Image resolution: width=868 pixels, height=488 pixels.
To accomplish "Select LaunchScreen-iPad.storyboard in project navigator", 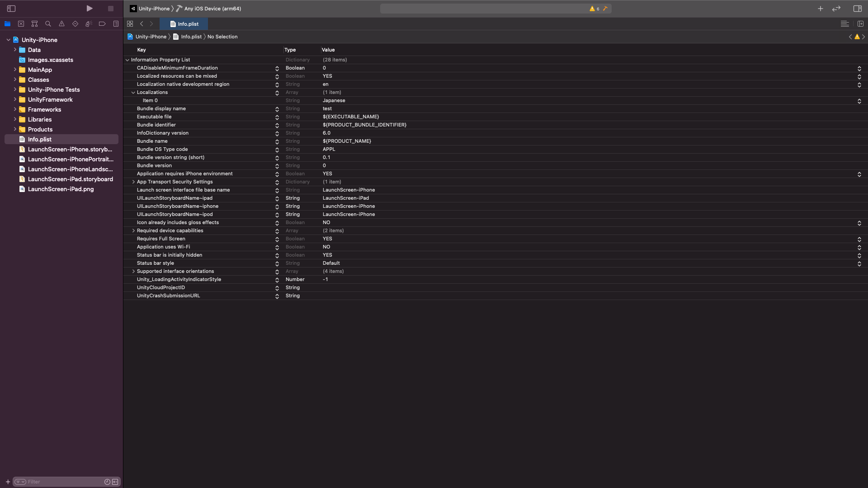I will [x=70, y=179].
